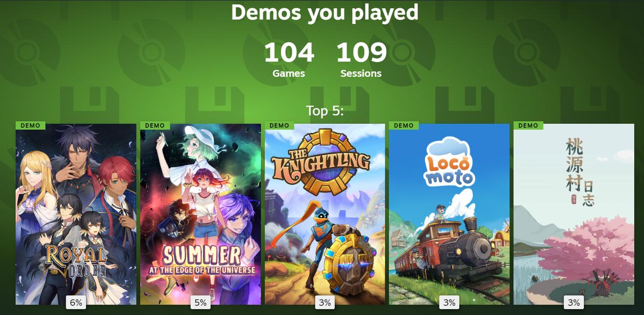The width and height of the screenshot is (644, 315).
Task: Select the cherry blossom village demo cover
Action: (574, 214)
